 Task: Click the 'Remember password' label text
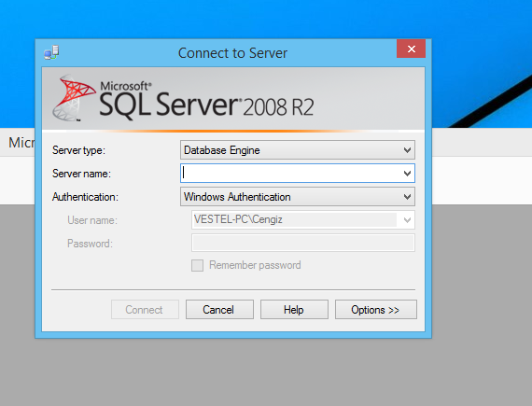point(255,265)
